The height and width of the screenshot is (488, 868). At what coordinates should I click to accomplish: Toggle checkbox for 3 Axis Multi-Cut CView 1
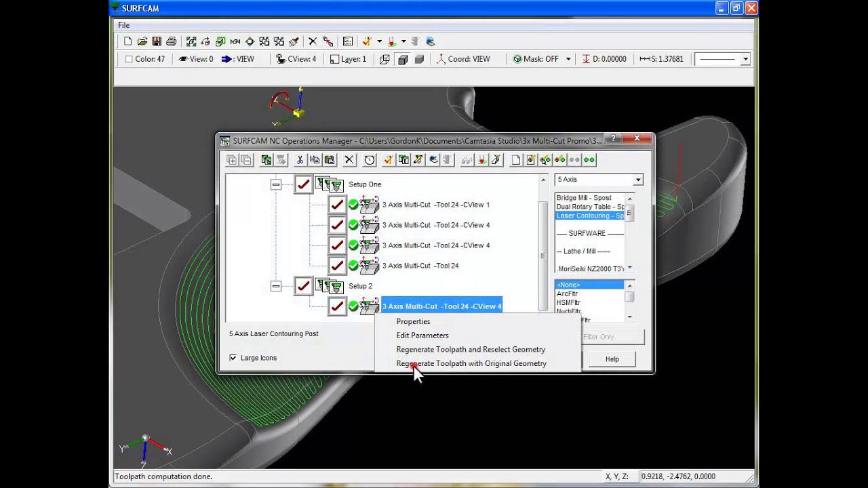tap(337, 205)
